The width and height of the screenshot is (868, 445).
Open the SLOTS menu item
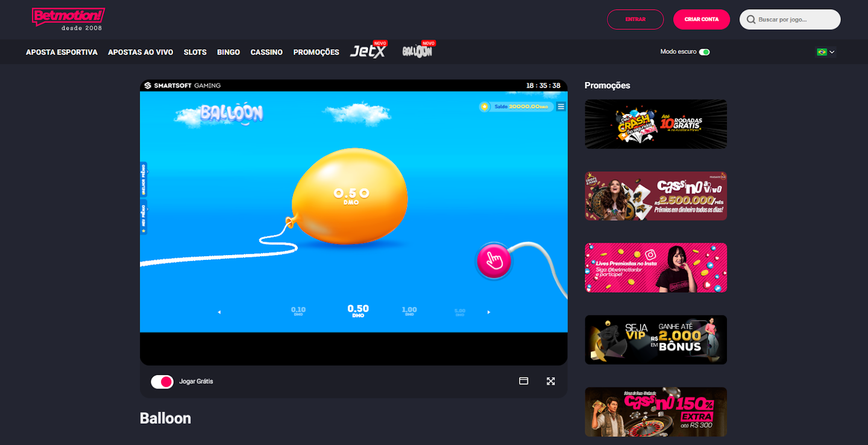195,52
